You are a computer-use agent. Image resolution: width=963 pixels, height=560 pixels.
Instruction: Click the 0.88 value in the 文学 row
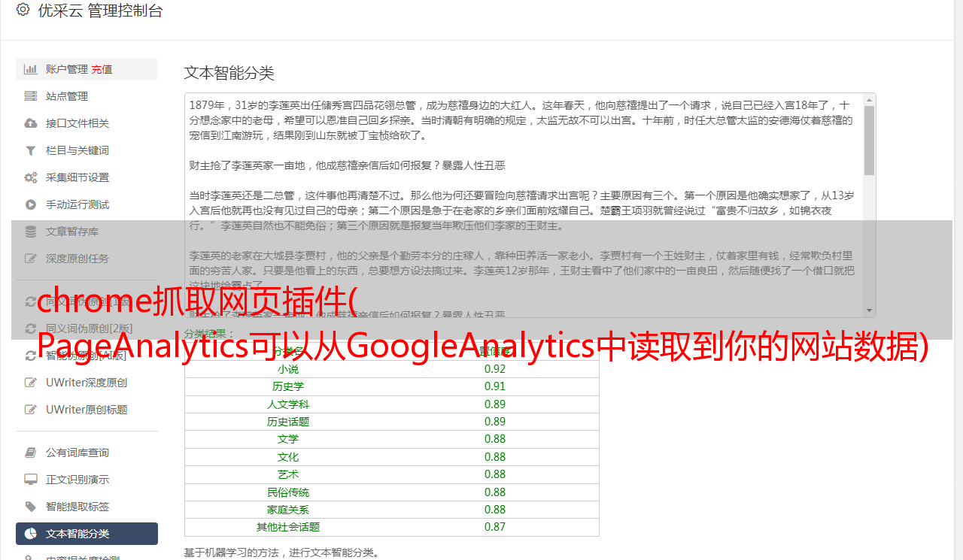coord(495,439)
